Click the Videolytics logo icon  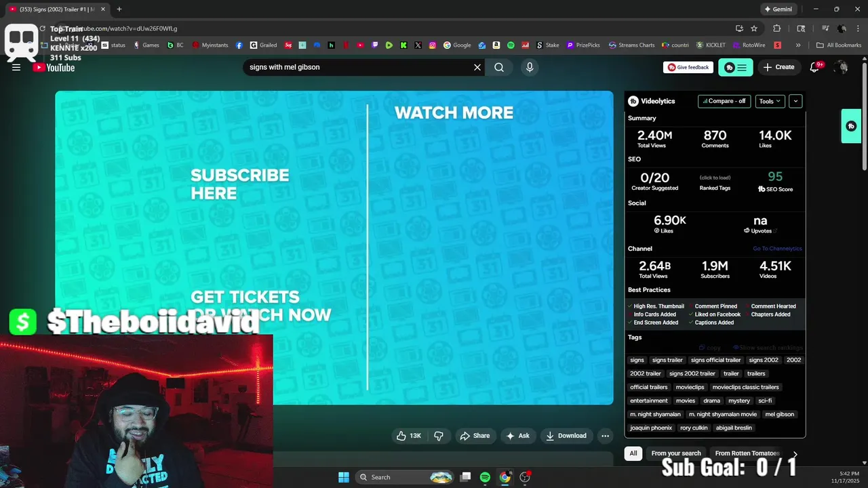click(x=633, y=101)
